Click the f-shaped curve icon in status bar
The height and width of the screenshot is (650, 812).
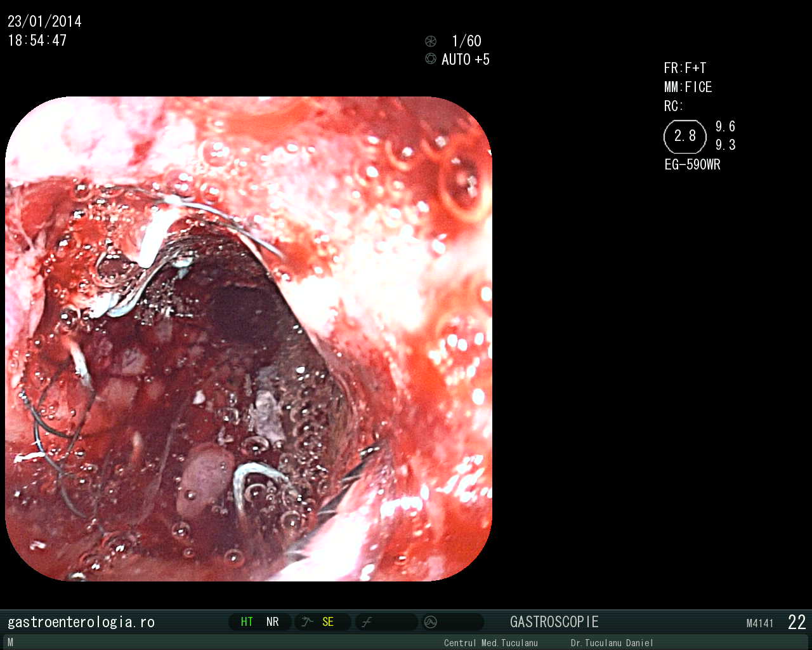click(367, 622)
